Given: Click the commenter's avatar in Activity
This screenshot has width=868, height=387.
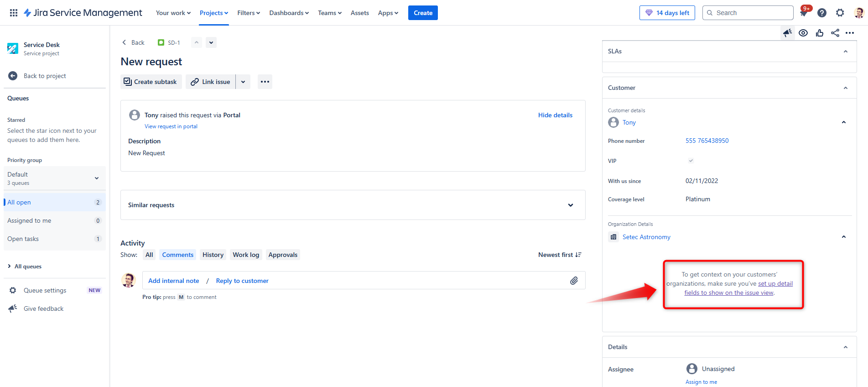Looking at the screenshot, I should pos(129,280).
